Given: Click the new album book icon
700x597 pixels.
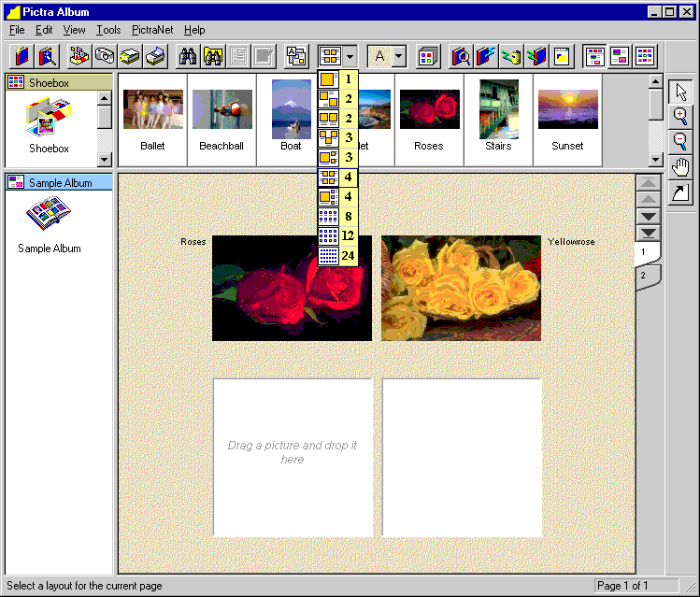Looking at the screenshot, I should [21, 56].
